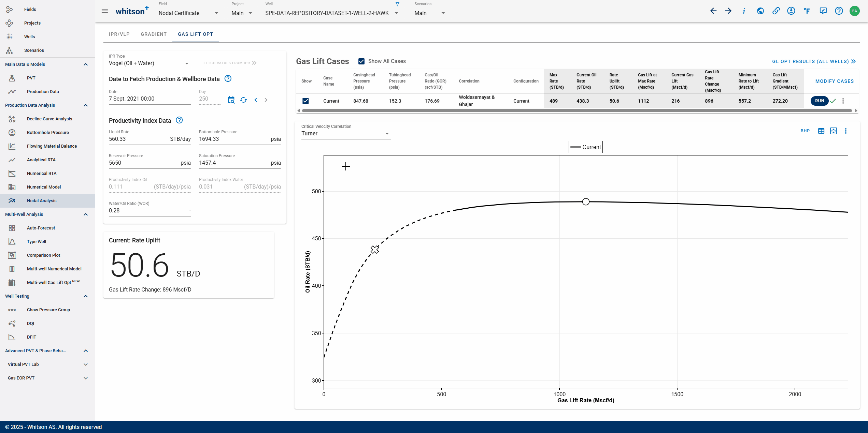Viewport: 868px width, 433px height.
Task: Switch to the IPR/VLP tab
Action: [x=119, y=34]
